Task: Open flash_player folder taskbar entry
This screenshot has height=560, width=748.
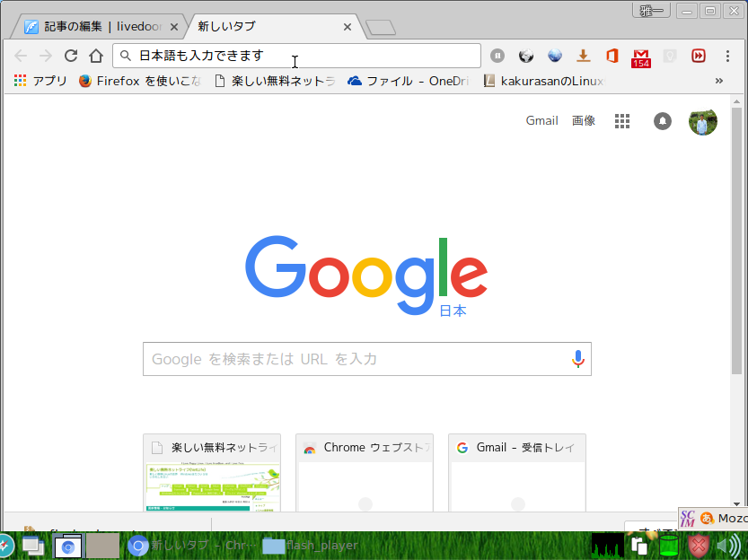Action: [310, 546]
